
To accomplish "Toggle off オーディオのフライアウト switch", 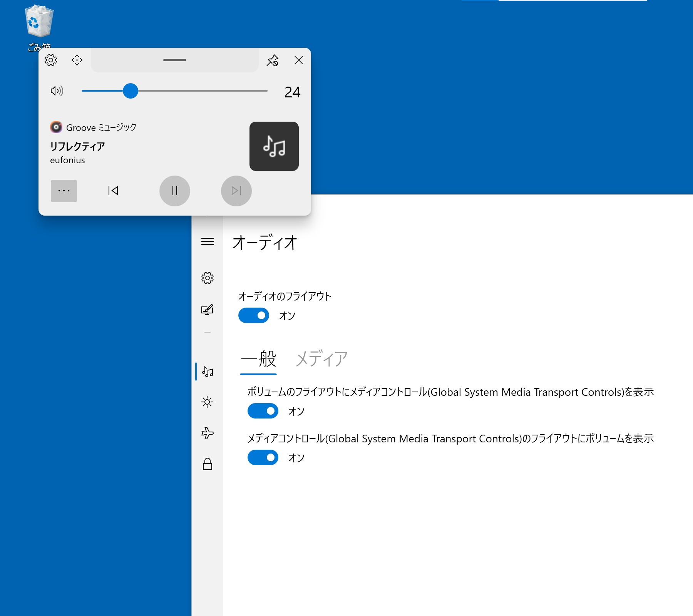I will point(254,315).
